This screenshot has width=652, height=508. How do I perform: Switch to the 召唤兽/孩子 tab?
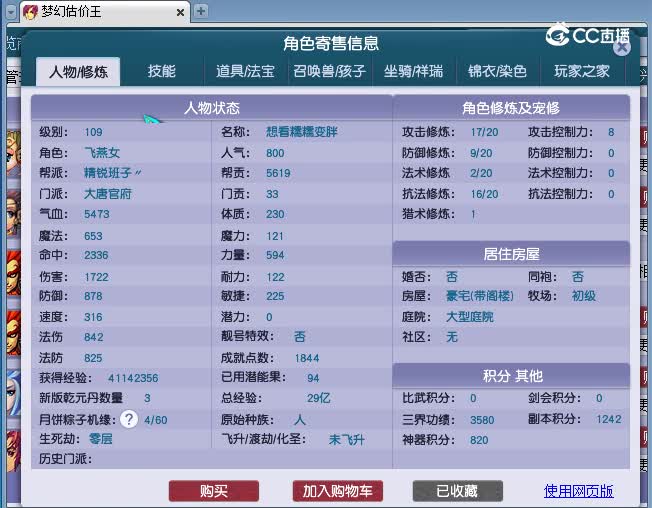tap(330, 71)
